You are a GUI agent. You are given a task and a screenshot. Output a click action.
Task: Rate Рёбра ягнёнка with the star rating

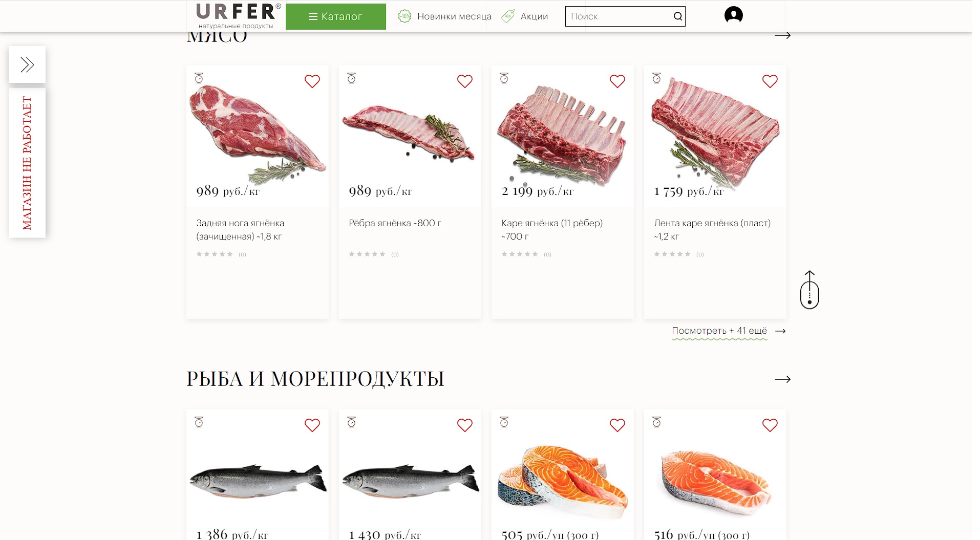(367, 254)
